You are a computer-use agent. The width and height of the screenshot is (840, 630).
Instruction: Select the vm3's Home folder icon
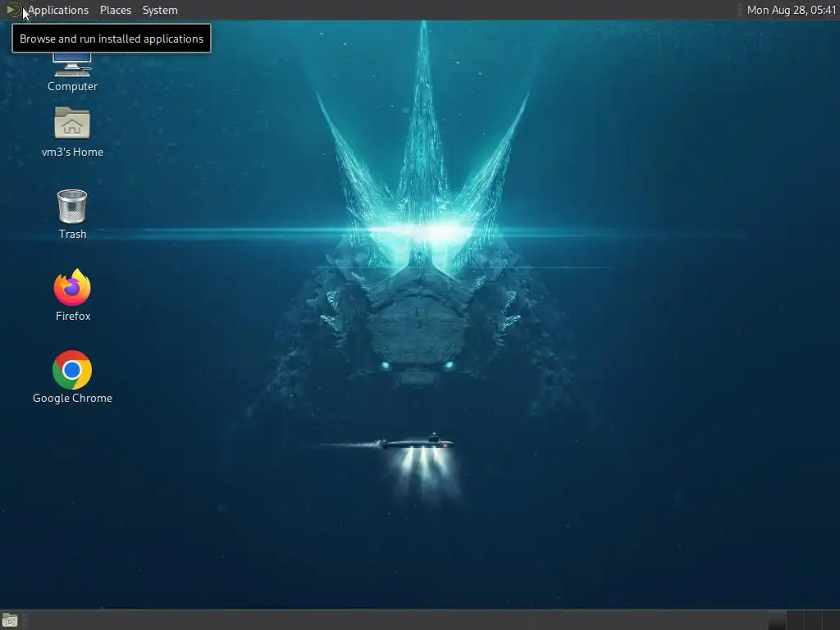[x=72, y=132]
